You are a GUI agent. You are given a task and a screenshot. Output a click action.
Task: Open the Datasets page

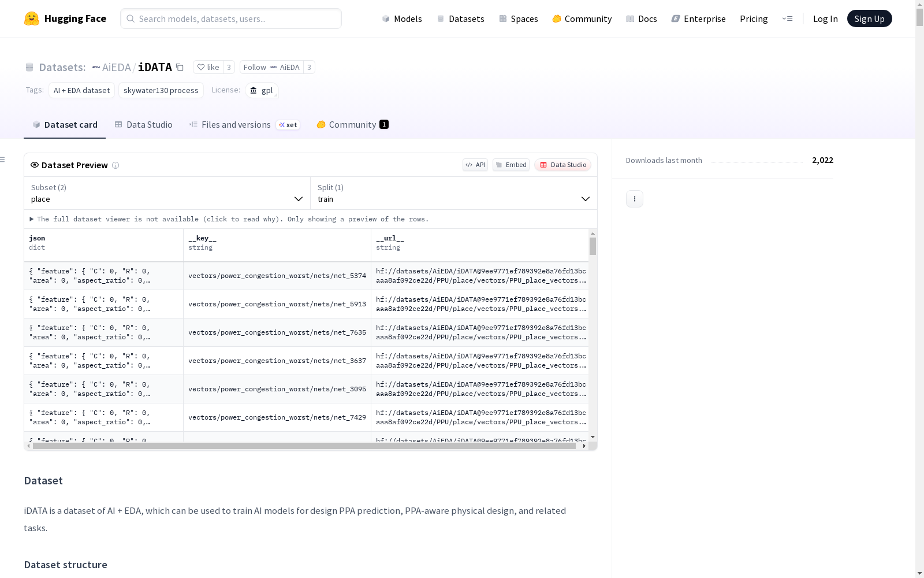(460, 18)
